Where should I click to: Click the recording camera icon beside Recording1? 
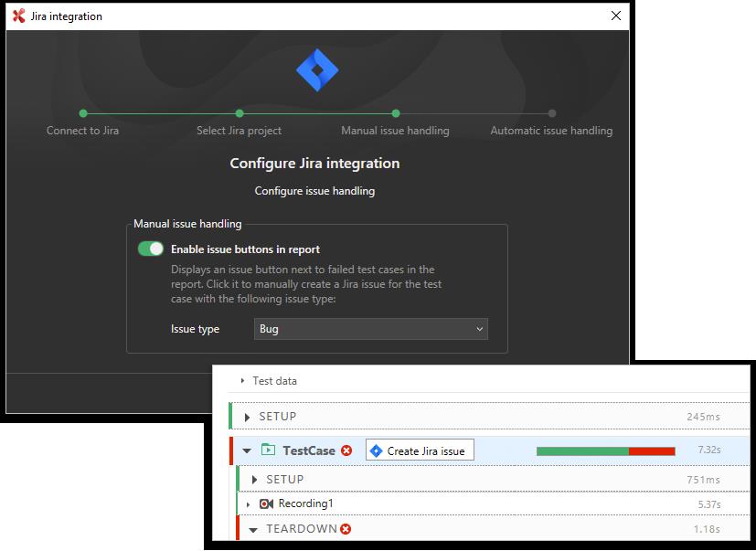point(267,503)
